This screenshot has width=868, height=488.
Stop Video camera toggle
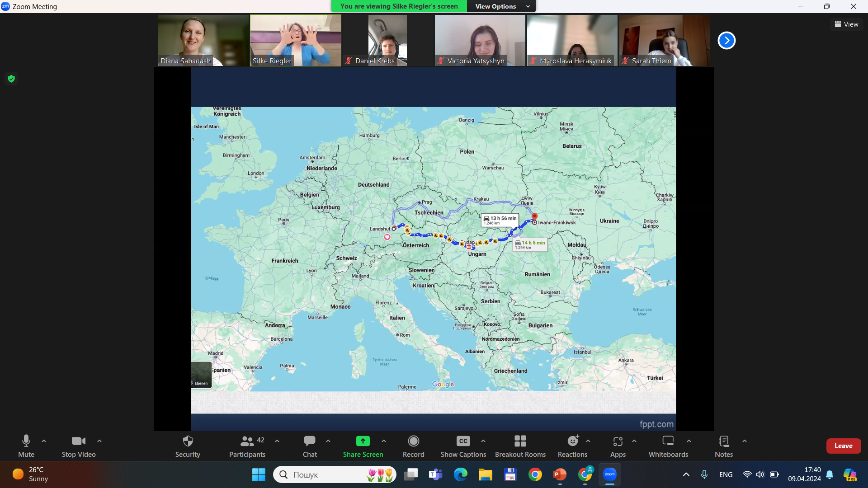click(79, 446)
